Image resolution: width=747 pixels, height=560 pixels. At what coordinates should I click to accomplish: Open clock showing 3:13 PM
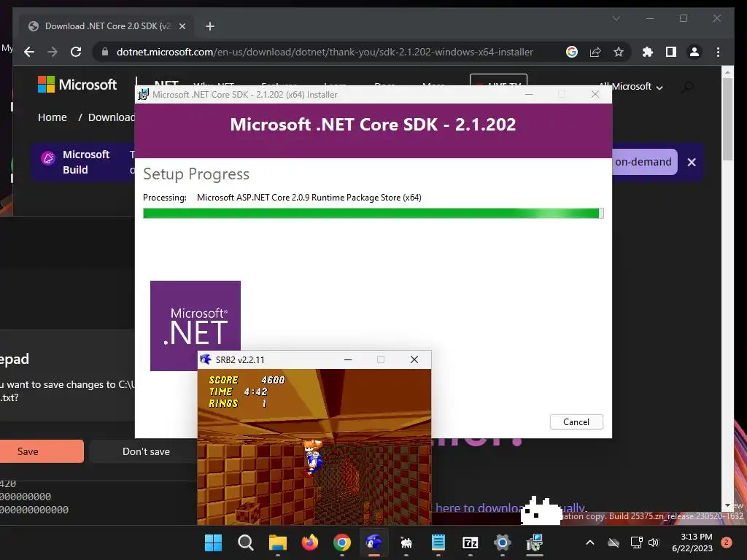(x=693, y=542)
